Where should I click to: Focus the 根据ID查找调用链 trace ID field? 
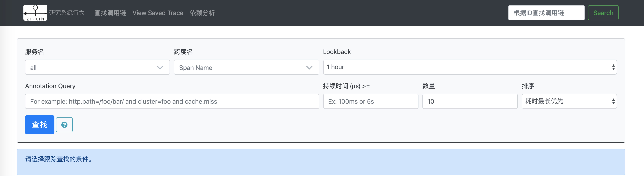tap(546, 13)
